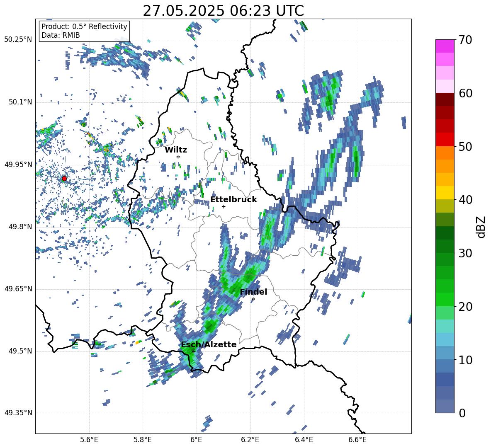This screenshot has width=491, height=448.
Task: Click the cross marker below Esch/Alzette
Action: point(194,351)
